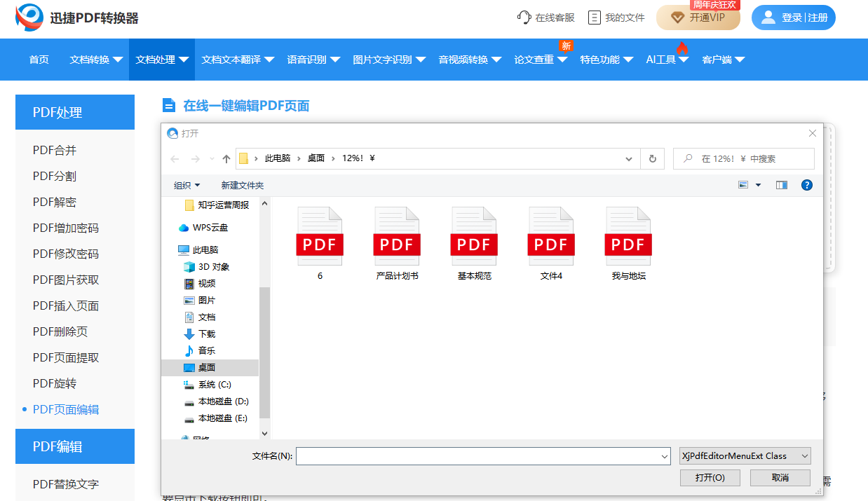Viewport: 868px width, 501px height.
Task: Click 首页 in navigation bar
Action: pyautogui.click(x=39, y=60)
